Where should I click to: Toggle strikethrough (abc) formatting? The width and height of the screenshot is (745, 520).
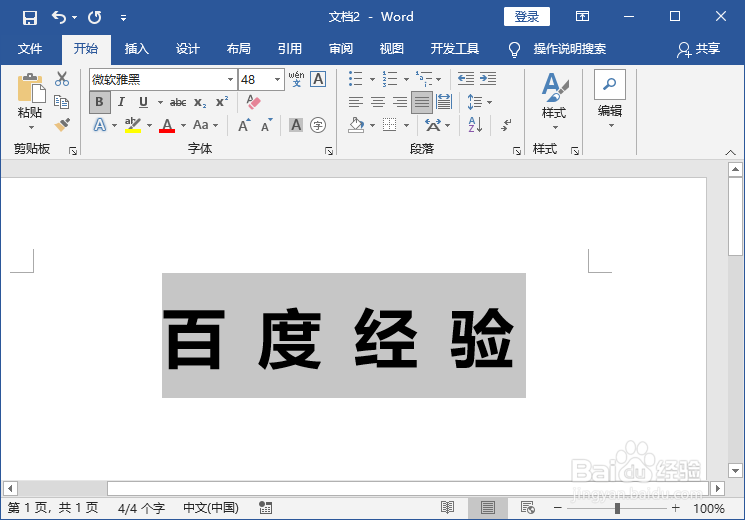coord(178,102)
